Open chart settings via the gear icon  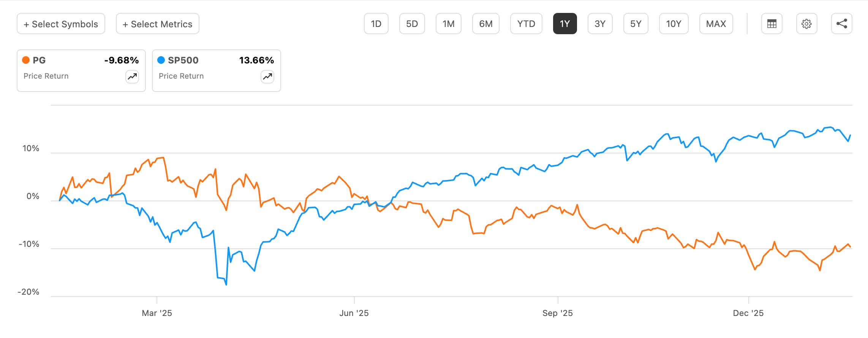click(x=807, y=24)
